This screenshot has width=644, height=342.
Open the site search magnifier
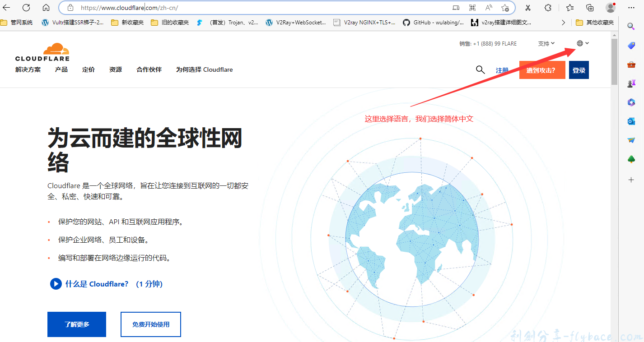pos(481,69)
